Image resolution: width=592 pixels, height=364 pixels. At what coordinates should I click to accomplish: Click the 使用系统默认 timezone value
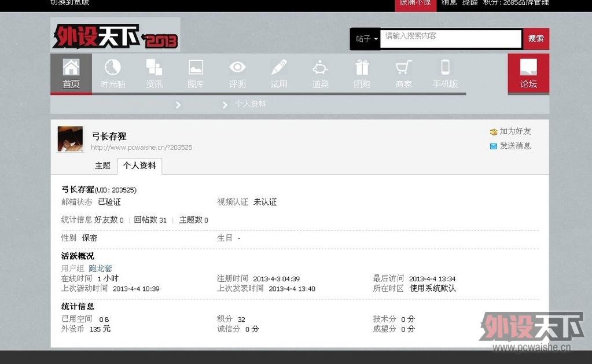pos(433,289)
